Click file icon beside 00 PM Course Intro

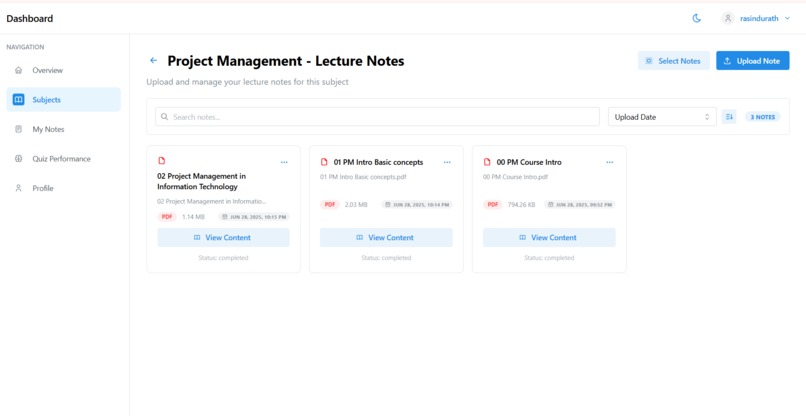pos(487,162)
